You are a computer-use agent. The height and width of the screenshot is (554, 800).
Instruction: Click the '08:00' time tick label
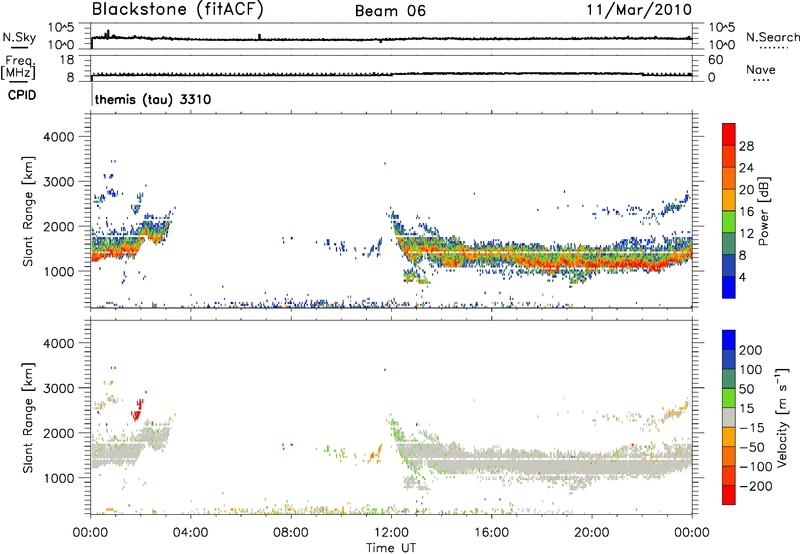290,533
